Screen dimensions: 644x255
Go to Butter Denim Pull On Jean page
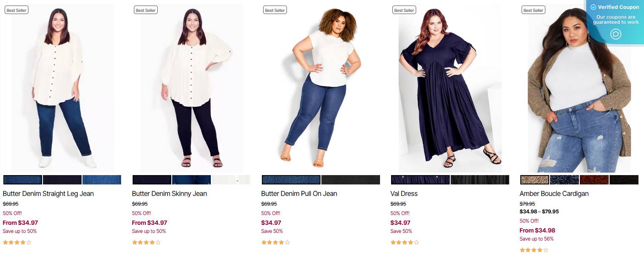pos(299,193)
